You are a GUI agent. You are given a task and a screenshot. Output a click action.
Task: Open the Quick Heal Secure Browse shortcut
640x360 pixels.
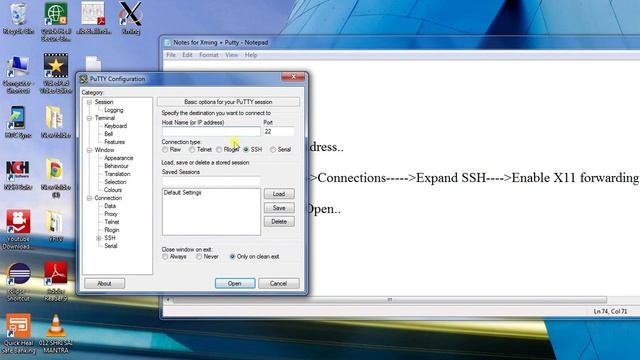[x=56, y=22]
